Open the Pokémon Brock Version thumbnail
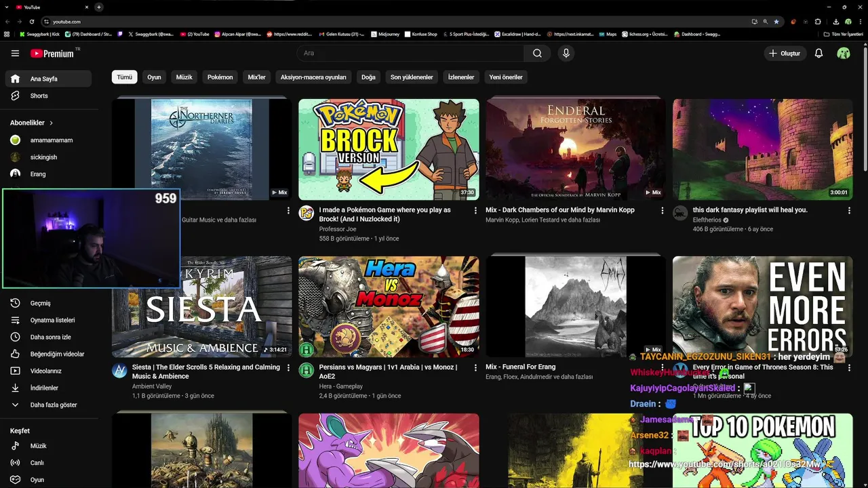 tap(389, 150)
